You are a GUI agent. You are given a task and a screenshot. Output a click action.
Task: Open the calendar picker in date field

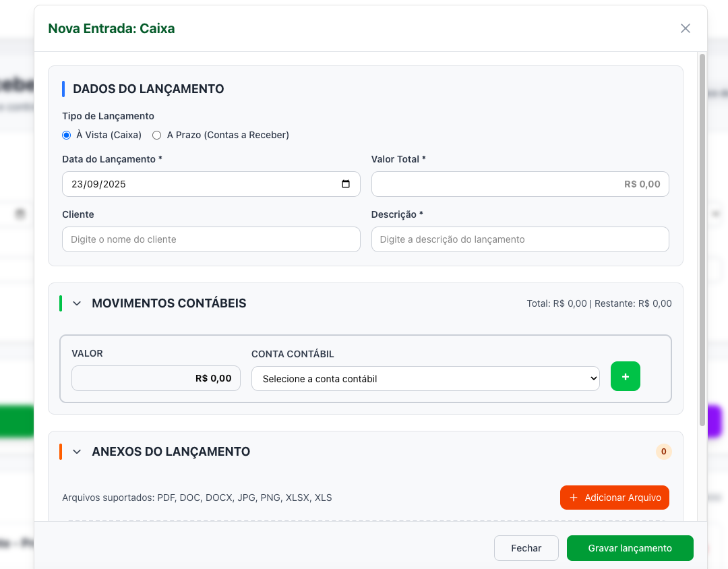click(346, 184)
